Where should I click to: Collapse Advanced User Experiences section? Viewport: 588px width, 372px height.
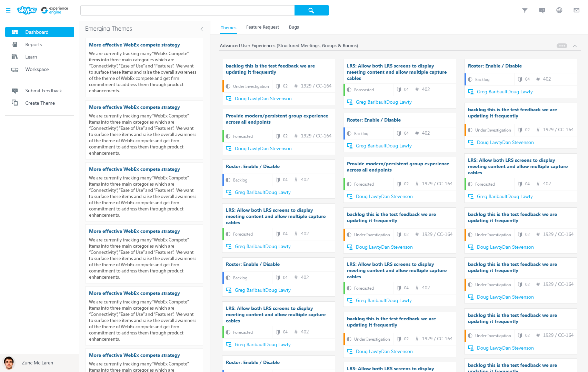pos(575,46)
